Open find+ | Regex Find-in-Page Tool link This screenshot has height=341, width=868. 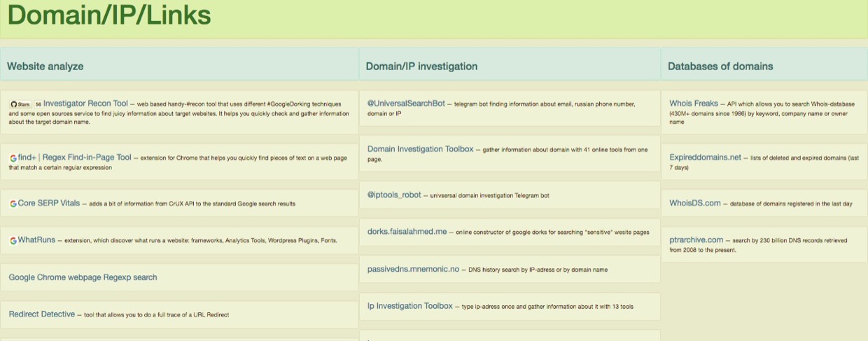click(x=75, y=158)
